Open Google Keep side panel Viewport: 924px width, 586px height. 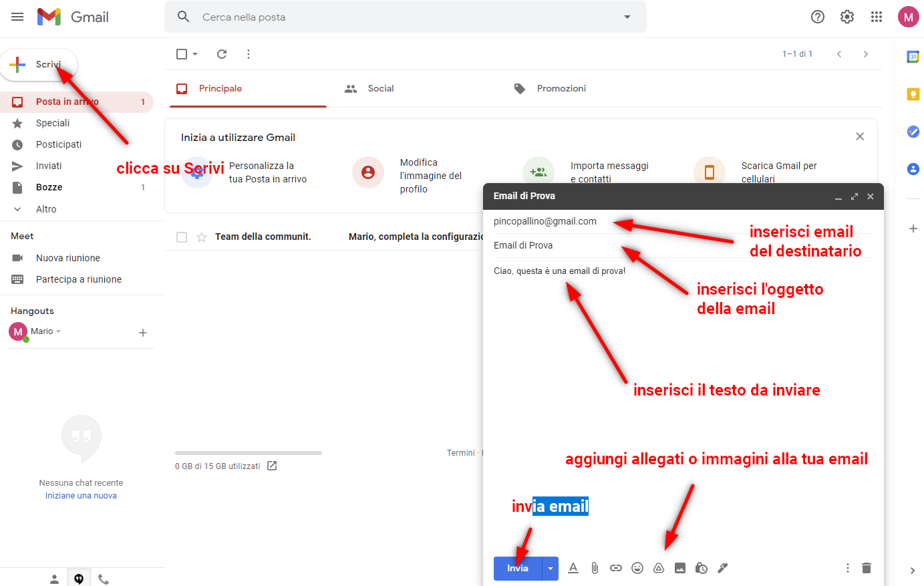[x=913, y=94]
